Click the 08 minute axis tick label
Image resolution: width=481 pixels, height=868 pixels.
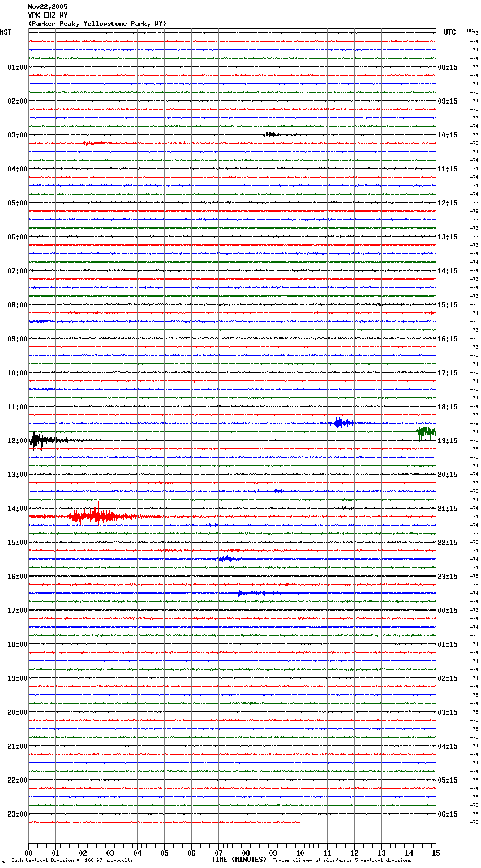coord(246,853)
